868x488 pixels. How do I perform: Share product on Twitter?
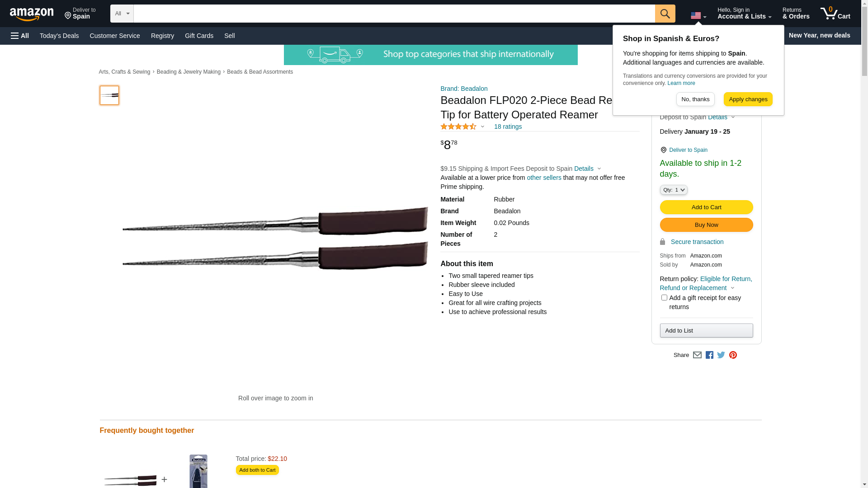pyautogui.click(x=721, y=355)
